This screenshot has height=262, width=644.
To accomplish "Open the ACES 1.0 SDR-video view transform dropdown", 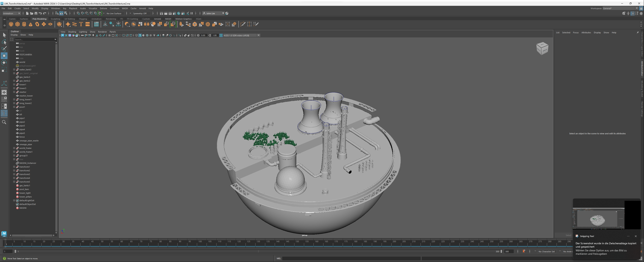I will tap(241, 36).
